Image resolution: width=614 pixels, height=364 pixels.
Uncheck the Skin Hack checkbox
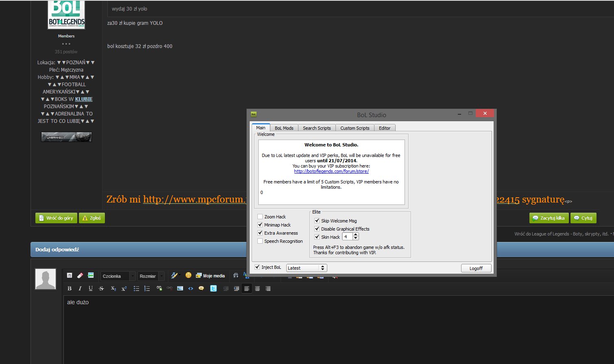pyautogui.click(x=317, y=237)
